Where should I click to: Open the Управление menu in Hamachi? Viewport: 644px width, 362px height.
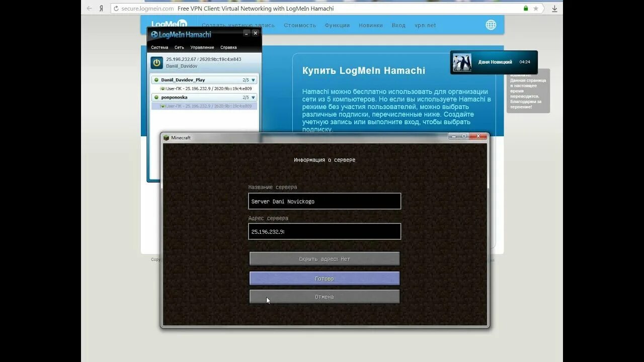202,47
